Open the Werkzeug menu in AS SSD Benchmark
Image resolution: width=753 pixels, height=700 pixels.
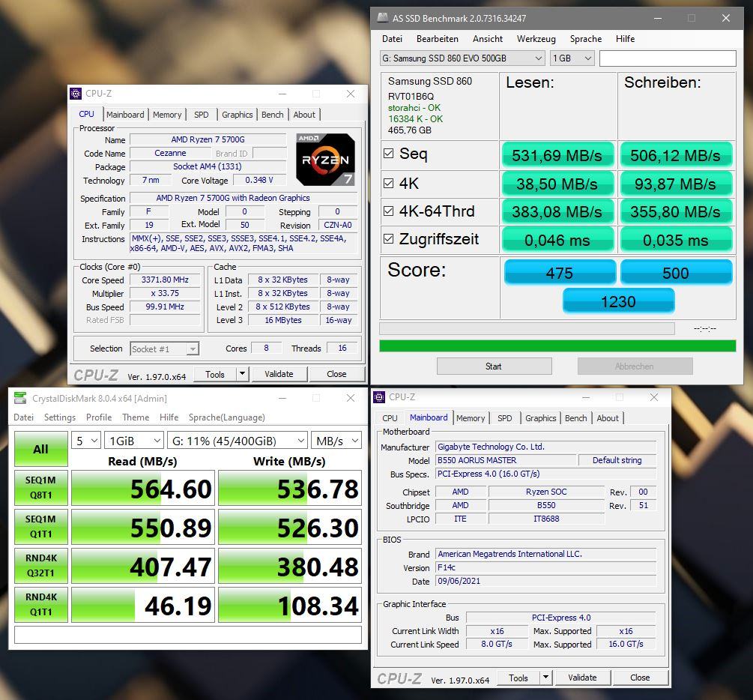point(536,39)
